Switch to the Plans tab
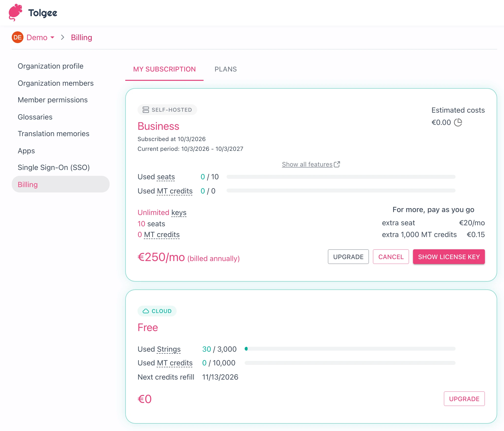 click(226, 69)
